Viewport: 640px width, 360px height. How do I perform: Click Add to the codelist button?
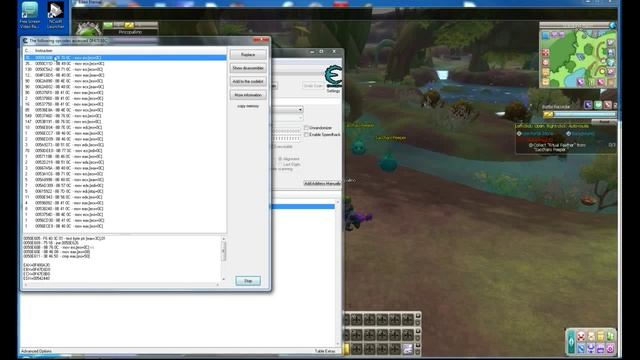pyautogui.click(x=248, y=82)
